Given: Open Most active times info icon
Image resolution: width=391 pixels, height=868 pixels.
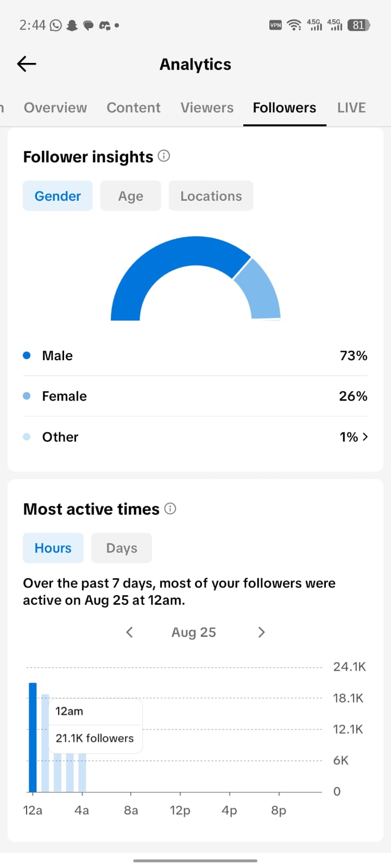Looking at the screenshot, I should coord(170,509).
